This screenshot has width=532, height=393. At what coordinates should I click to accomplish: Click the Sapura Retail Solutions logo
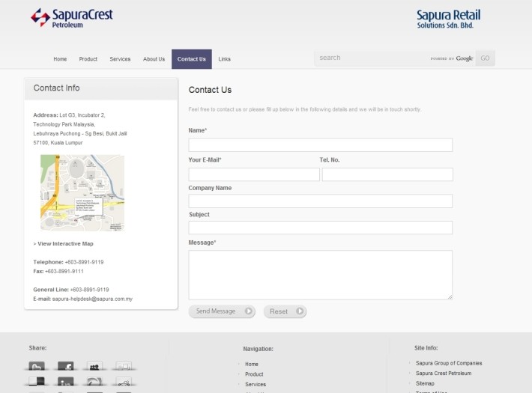448,19
